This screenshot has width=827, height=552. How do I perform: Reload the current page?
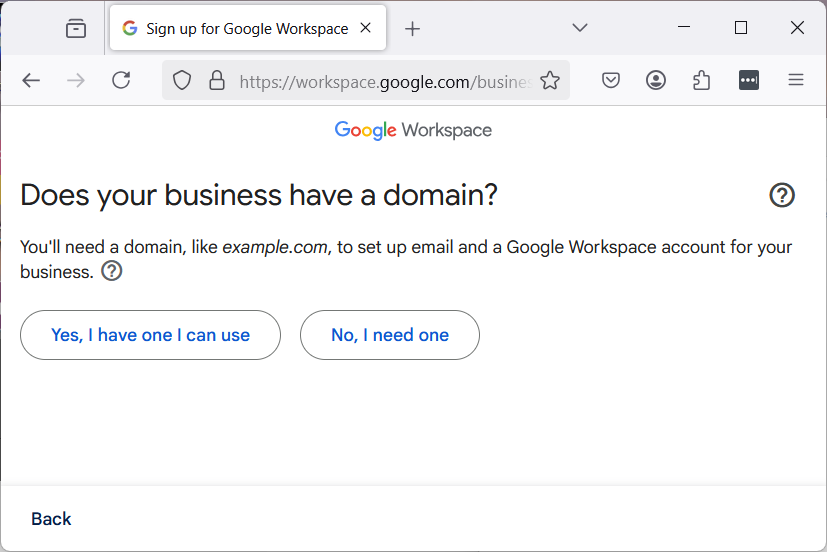coord(121,81)
